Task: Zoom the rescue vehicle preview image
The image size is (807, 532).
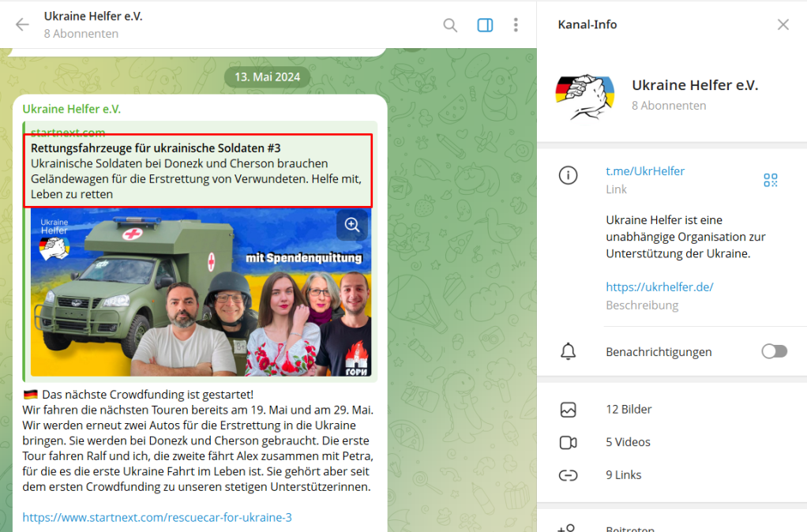Action: 351,226
